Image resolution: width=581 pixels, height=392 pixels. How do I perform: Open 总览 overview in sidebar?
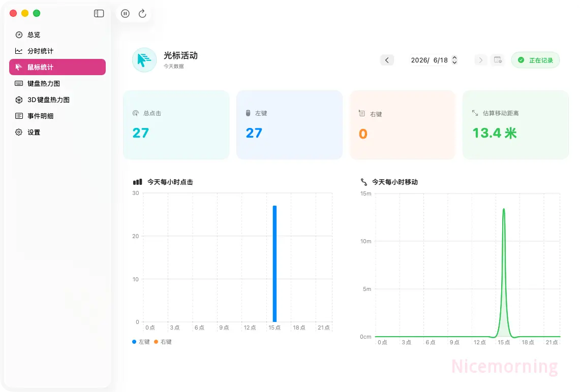pyautogui.click(x=57, y=35)
